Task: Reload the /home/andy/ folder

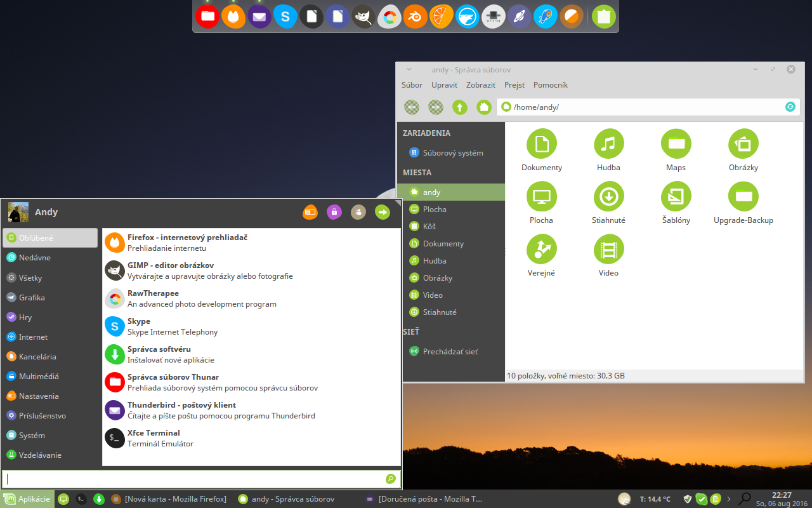Action: click(790, 107)
